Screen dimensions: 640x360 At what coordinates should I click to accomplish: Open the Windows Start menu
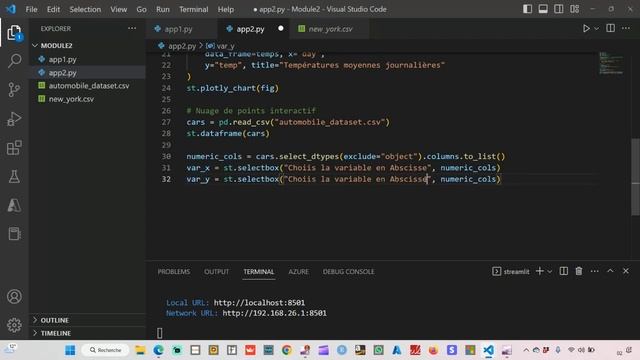[x=70, y=350]
